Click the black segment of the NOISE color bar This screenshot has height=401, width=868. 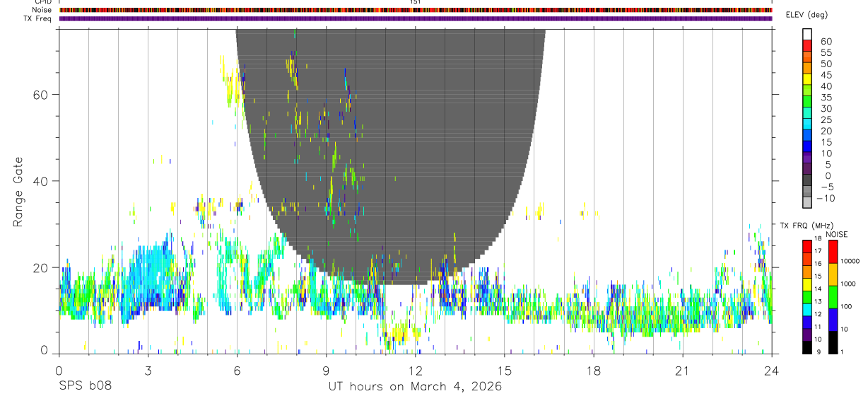point(833,342)
